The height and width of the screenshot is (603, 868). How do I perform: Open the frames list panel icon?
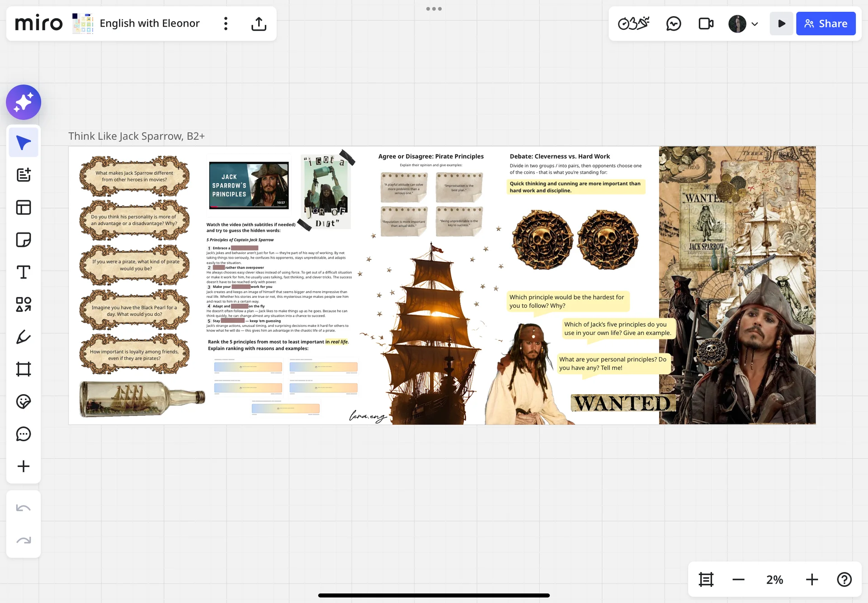pos(706,579)
